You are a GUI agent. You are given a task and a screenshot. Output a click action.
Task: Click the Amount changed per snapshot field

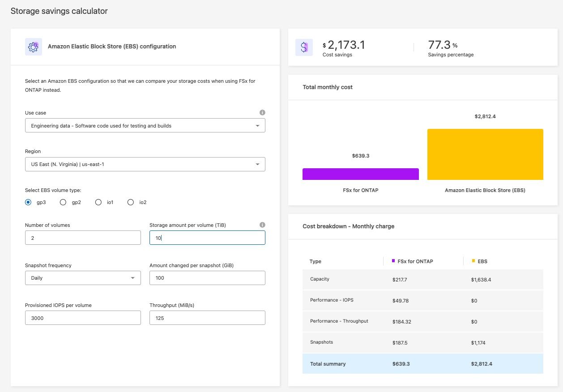click(207, 278)
